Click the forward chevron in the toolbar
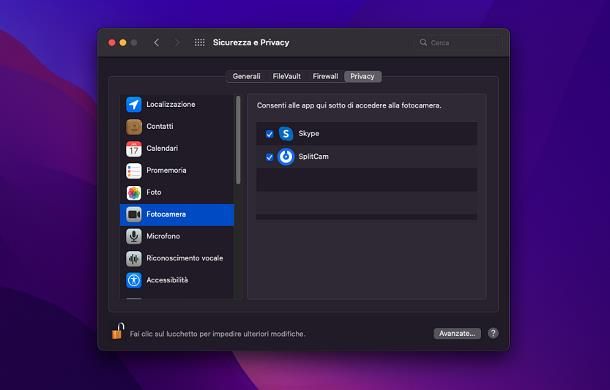Viewport: 610px width, 390px height. click(177, 42)
